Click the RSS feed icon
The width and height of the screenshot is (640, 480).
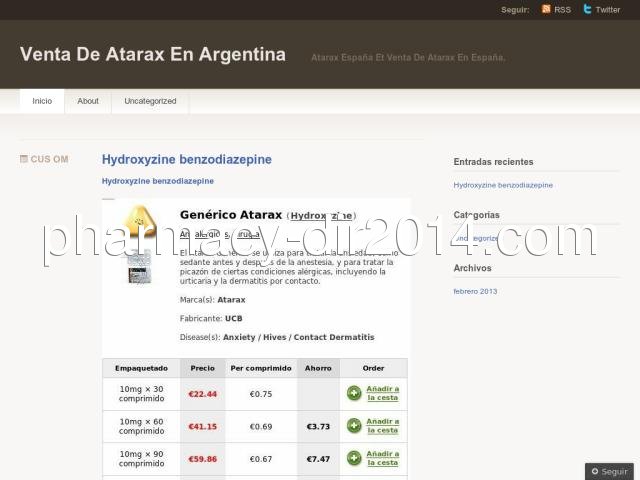tap(546, 9)
